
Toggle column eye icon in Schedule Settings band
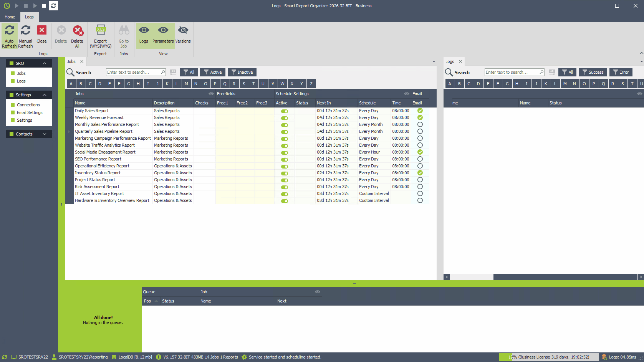407,94
